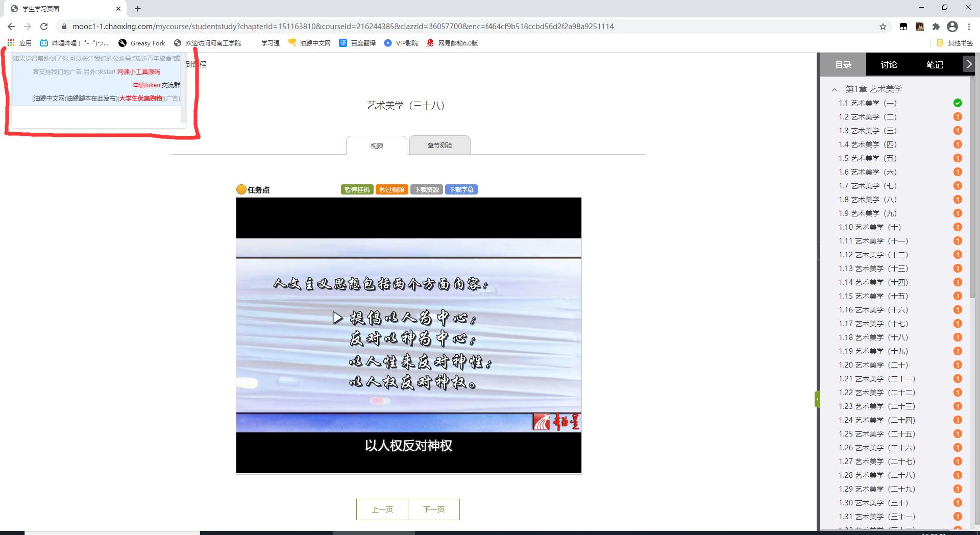Switch to the 章节测验 tab
Viewport: 980px width, 535px height.
pyautogui.click(x=439, y=145)
